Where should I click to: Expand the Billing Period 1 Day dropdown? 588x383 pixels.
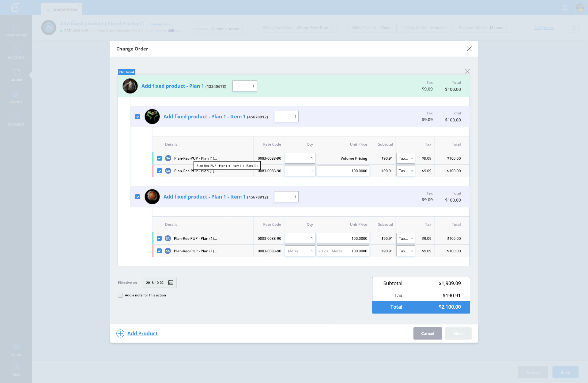[x=372, y=28]
